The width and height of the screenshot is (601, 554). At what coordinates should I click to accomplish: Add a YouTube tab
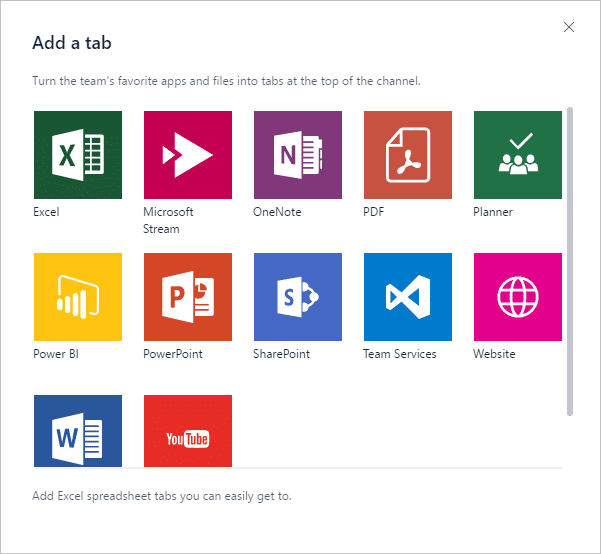[188, 431]
